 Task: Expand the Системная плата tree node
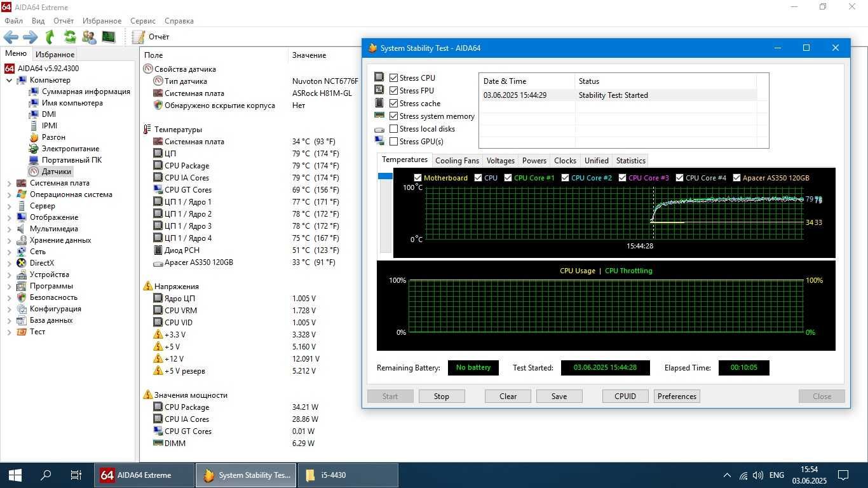(9, 183)
